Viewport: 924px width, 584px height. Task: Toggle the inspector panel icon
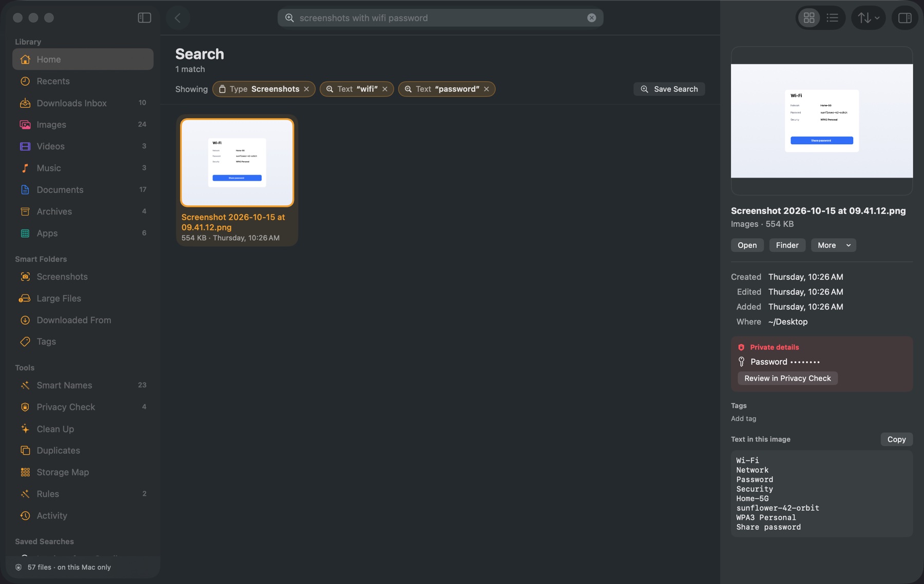(904, 18)
